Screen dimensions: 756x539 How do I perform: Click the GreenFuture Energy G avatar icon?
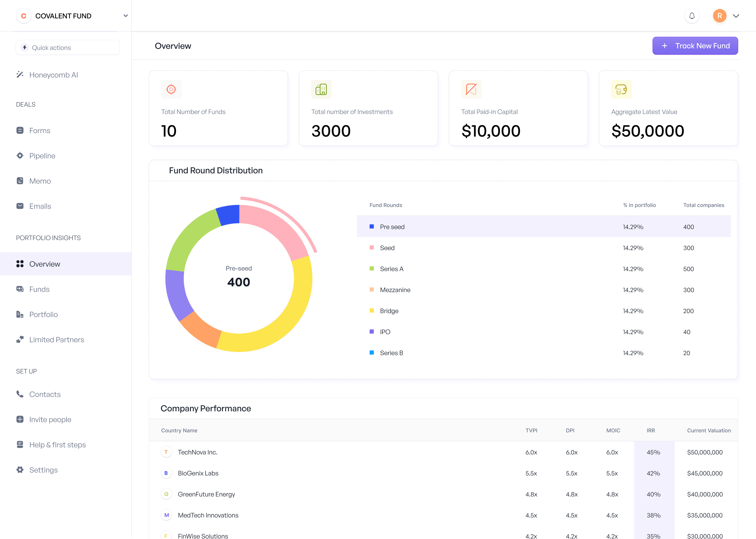tap(166, 494)
